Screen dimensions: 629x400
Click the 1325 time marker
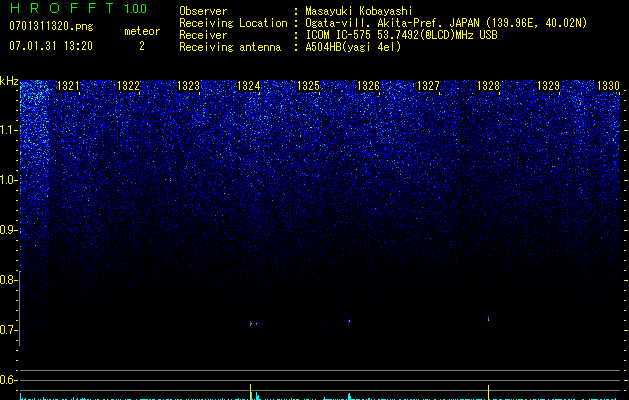(x=308, y=86)
